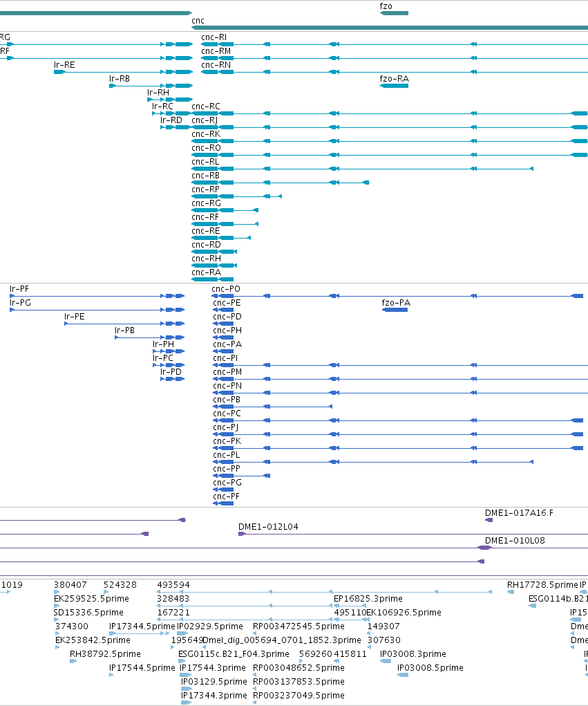Select the Ir-PH protein label
This screenshot has width=588, height=706.
coord(163,344)
